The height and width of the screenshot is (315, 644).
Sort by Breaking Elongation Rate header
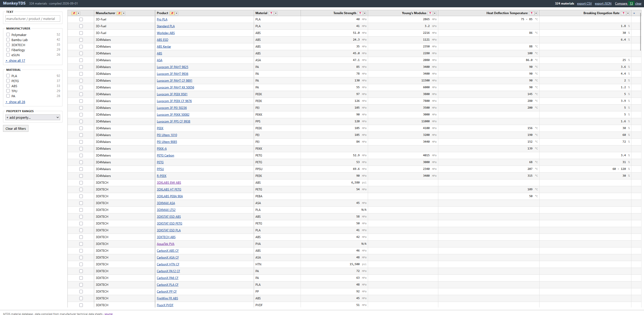[601, 13]
